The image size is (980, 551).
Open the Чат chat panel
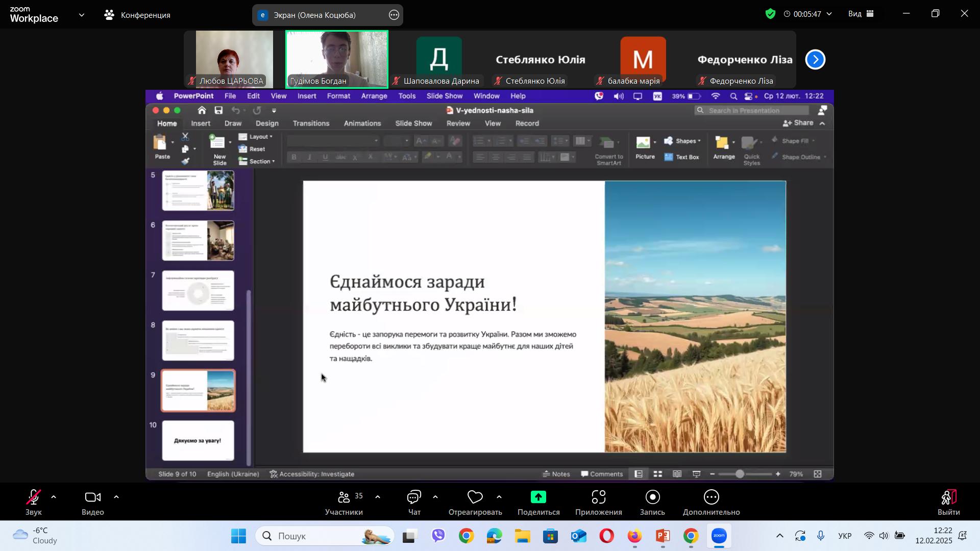[x=414, y=498]
